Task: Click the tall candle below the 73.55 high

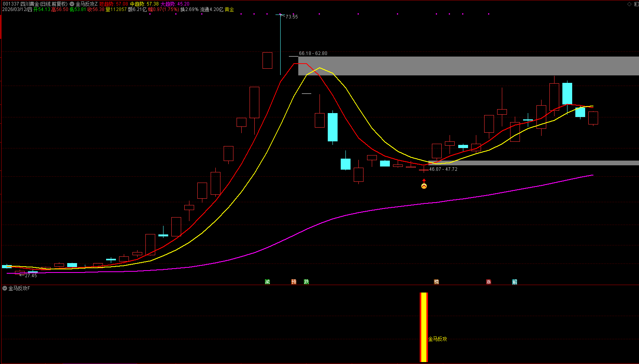Action: tap(280, 44)
